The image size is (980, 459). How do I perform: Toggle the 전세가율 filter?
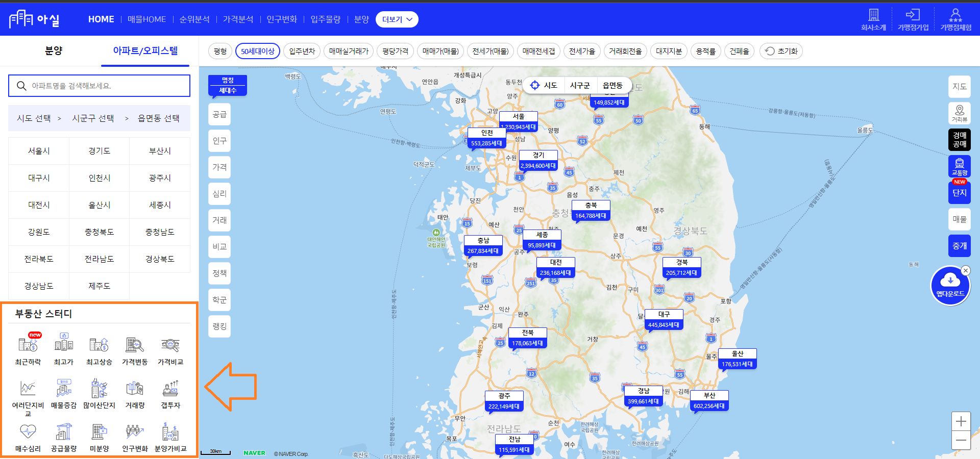[582, 51]
